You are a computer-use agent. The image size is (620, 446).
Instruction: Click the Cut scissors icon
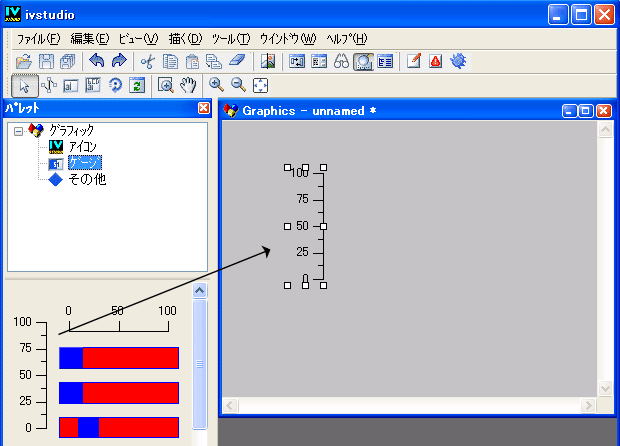tap(147, 61)
